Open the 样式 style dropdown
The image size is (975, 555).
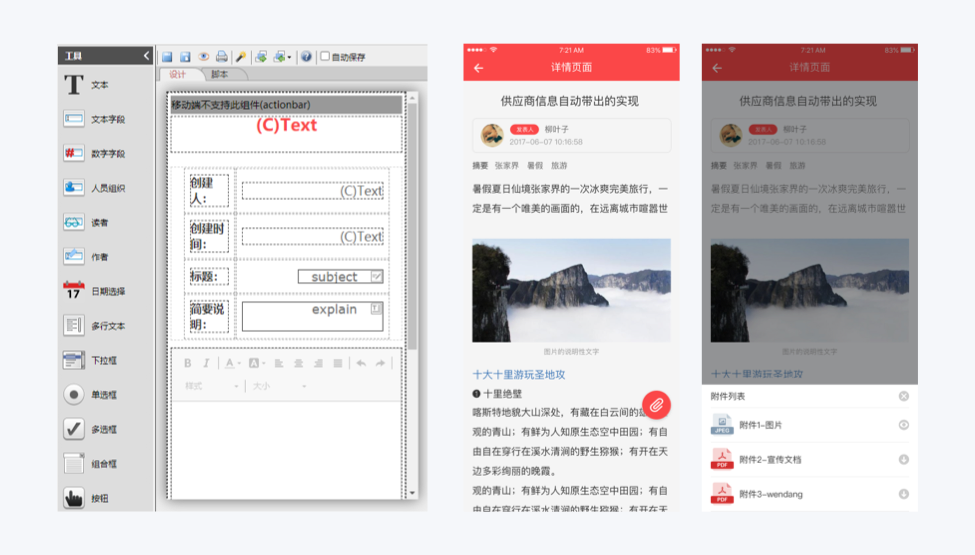tap(211, 386)
